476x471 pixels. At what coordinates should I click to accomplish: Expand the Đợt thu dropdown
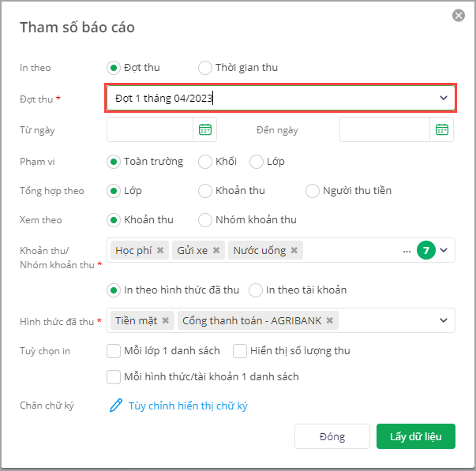tap(444, 98)
